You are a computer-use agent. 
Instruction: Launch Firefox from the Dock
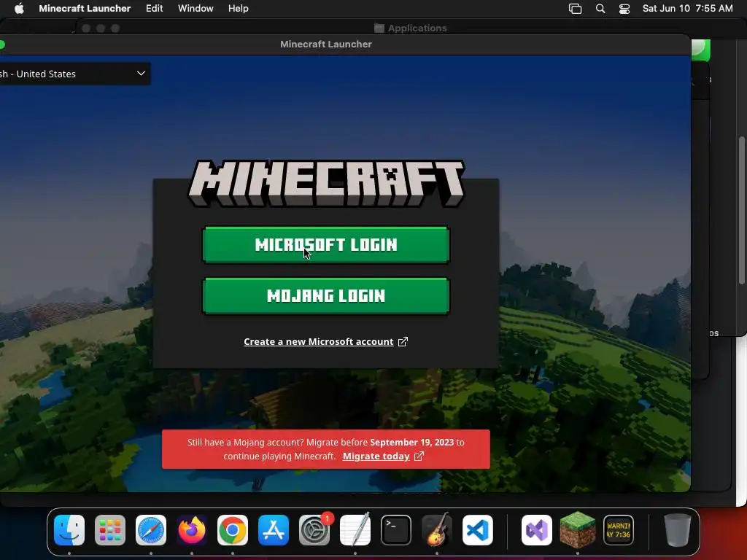pyautogui.click(x=192, y=530)
